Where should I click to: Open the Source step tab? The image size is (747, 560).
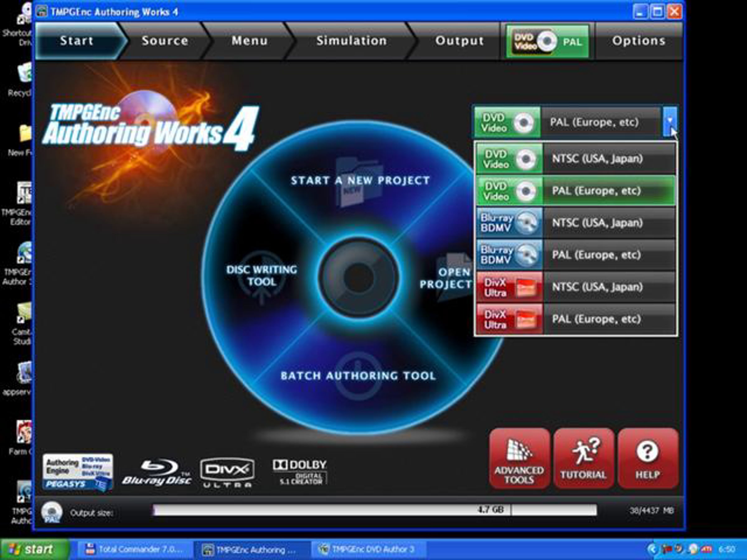point(165,41)
